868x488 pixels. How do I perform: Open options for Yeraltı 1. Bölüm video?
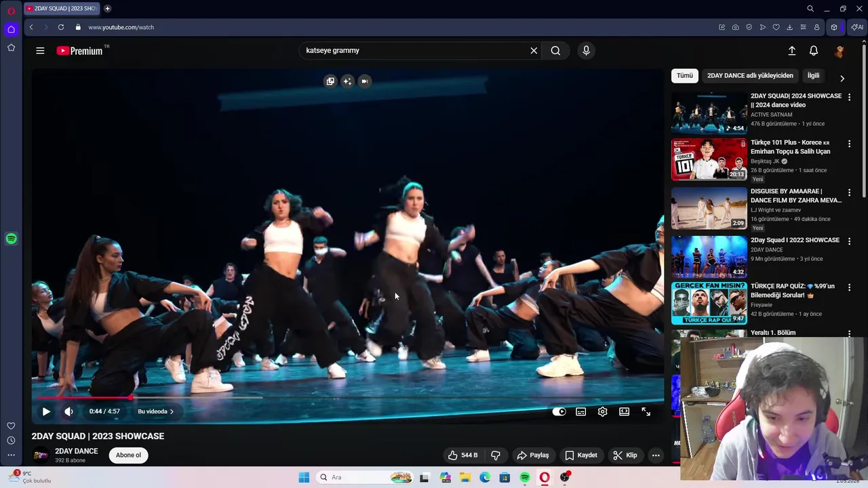pyautogui.click(x=849, y=333)
